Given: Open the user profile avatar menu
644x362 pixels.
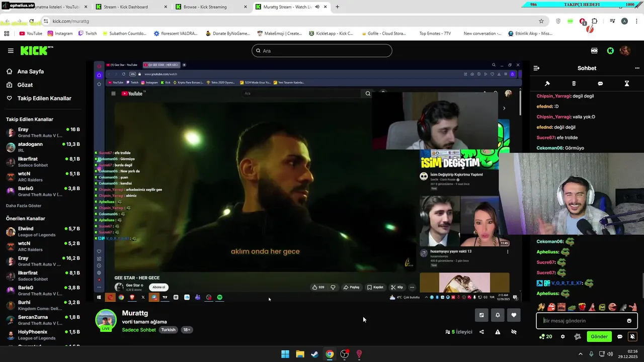Looking at the screenshot, I should (x=625, y=51).
